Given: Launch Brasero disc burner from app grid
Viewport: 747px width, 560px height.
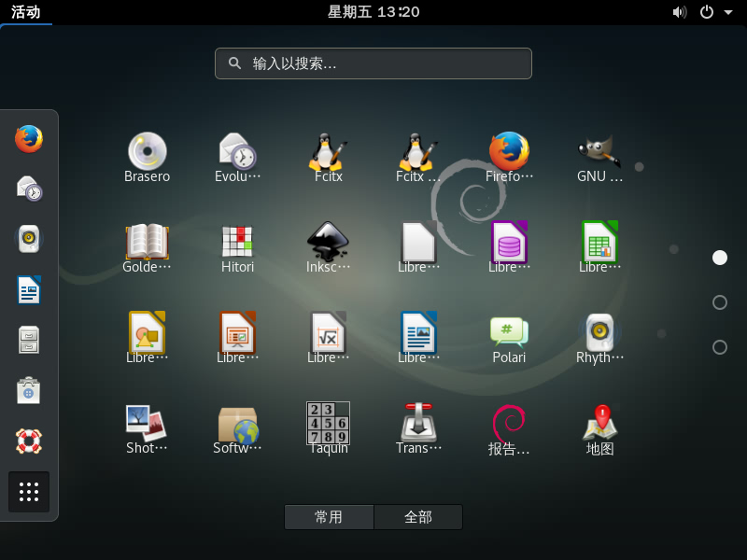Looking at the screenshot, I should 148,157.
